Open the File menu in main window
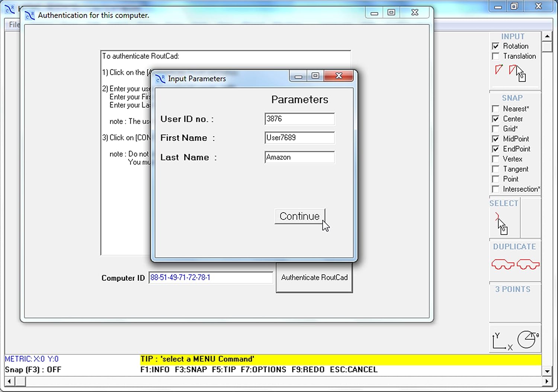The width and height of the screenshot is (558, 392). click(x=14, y=25)
